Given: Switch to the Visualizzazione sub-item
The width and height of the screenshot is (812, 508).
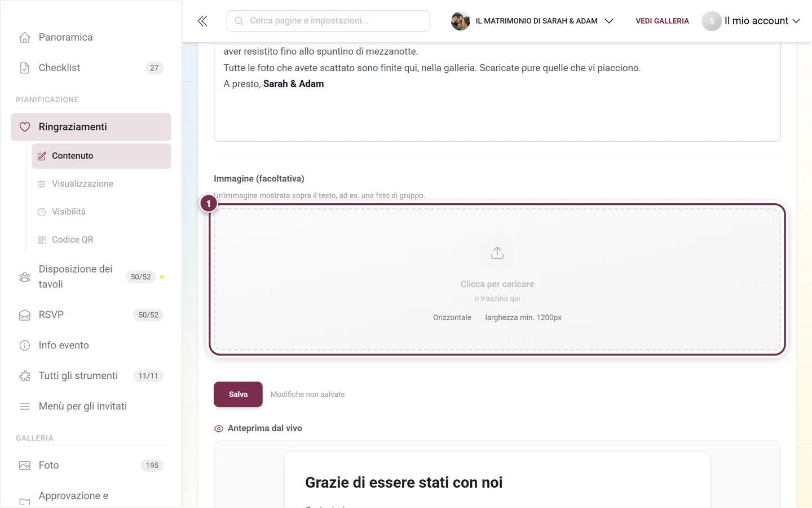Looking at the screenshot, I should 101,184.
